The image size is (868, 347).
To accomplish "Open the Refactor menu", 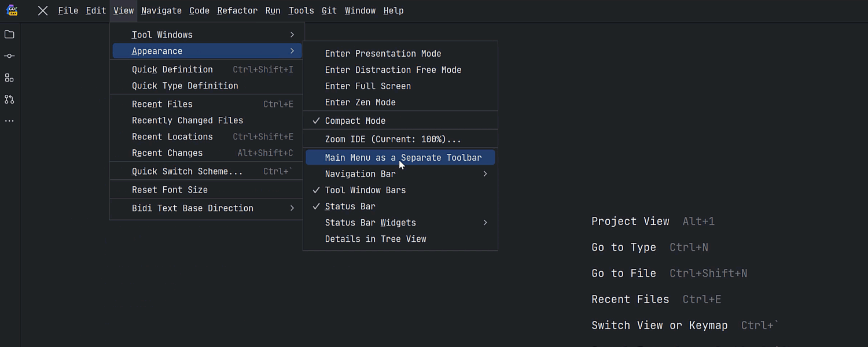I will [x=237, y=10].
